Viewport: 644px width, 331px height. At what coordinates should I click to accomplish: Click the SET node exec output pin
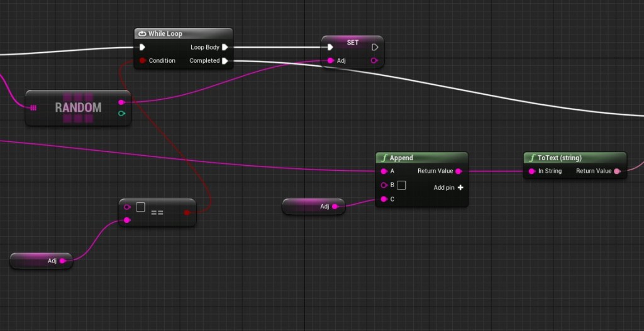point(375,47)
